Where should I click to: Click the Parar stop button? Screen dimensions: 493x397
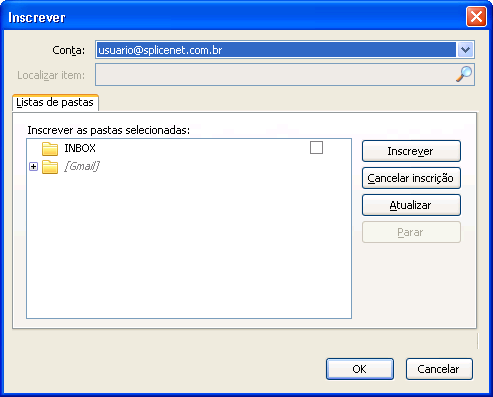pos(411,232)
